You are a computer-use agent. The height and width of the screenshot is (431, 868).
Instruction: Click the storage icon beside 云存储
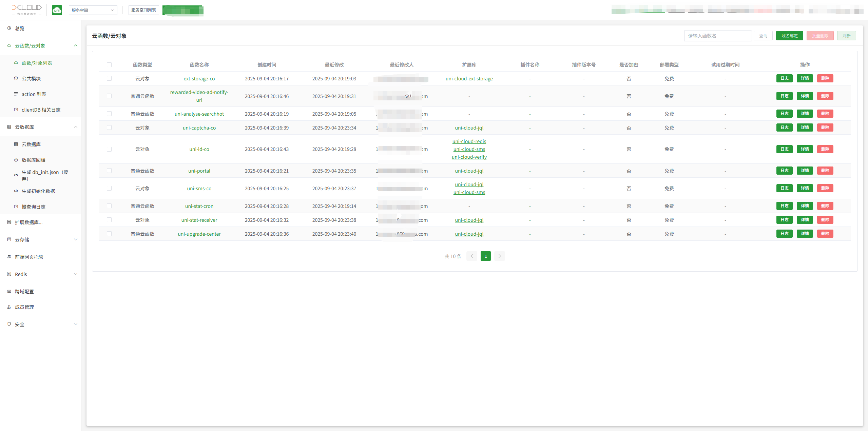[9, 239]
